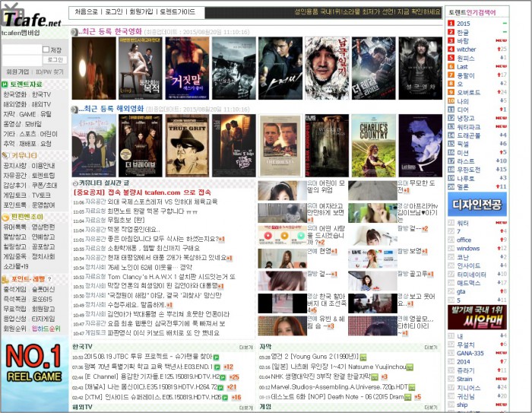Click 더보기 next to 자막 section
532x413 pixels.
tap(431, 347)
